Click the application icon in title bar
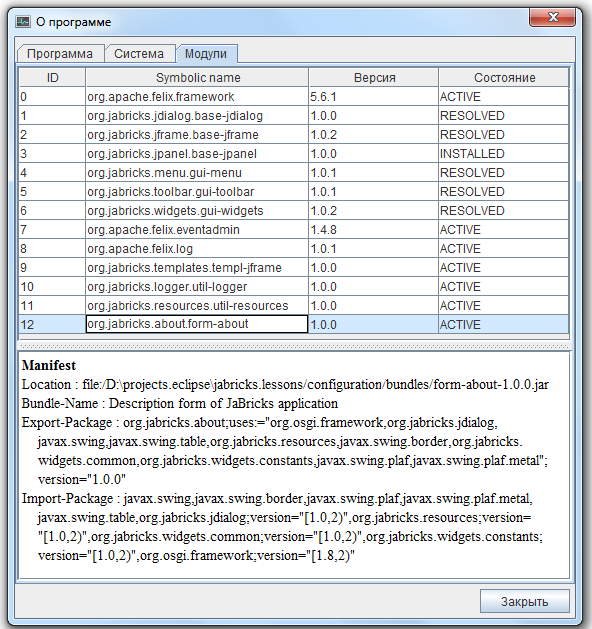This screenshot has width=592, height=629. tap(22, 22)
